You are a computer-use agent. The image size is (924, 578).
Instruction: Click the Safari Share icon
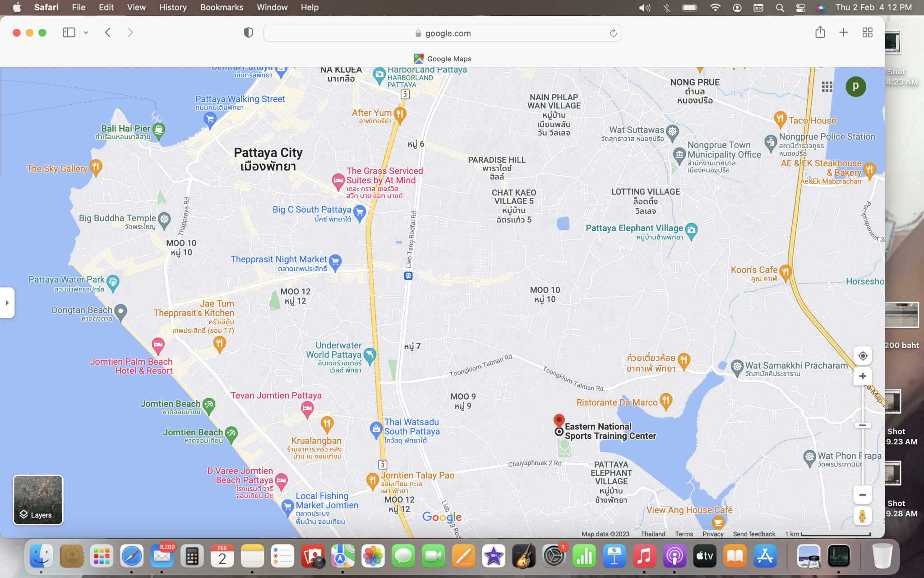(x=820, y=33)
